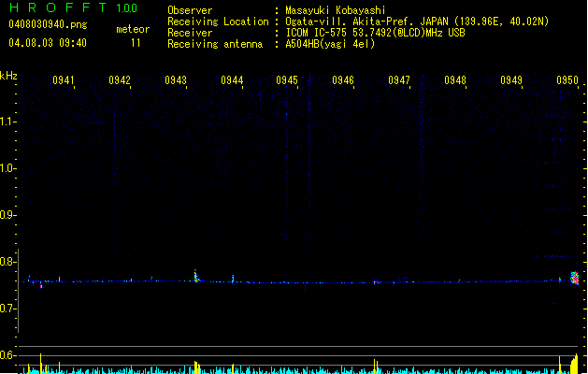Viewport: 588px width, 374px height.
Task: Click the meteor echo at 0944
Action: point(233,279)
